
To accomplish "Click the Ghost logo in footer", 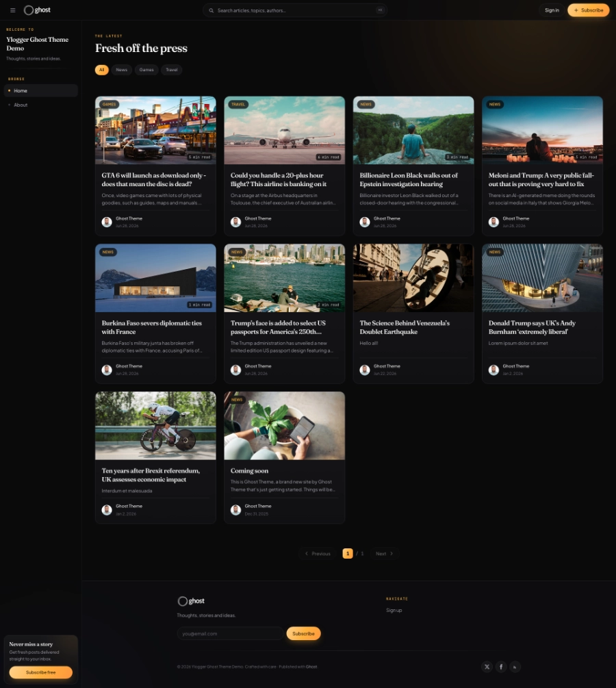I will 191,600.
